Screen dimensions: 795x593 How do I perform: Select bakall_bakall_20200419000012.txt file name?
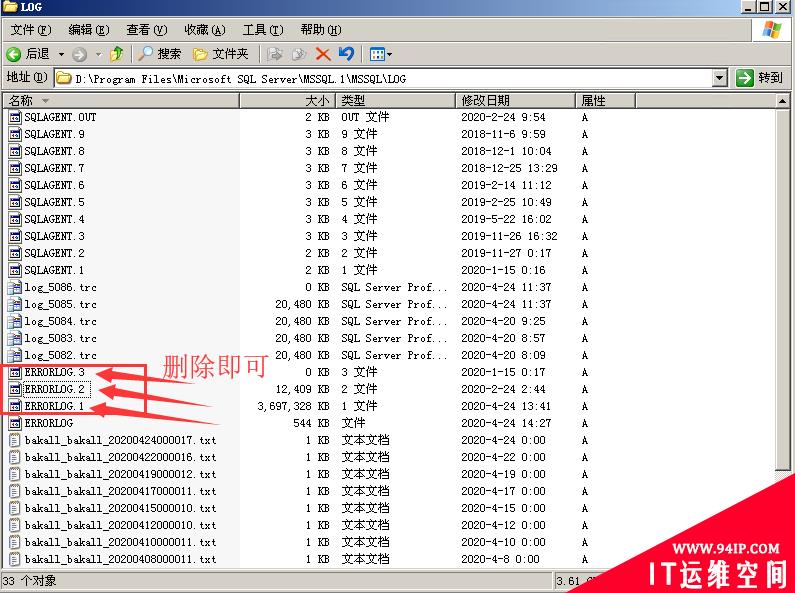coord(120,474)
